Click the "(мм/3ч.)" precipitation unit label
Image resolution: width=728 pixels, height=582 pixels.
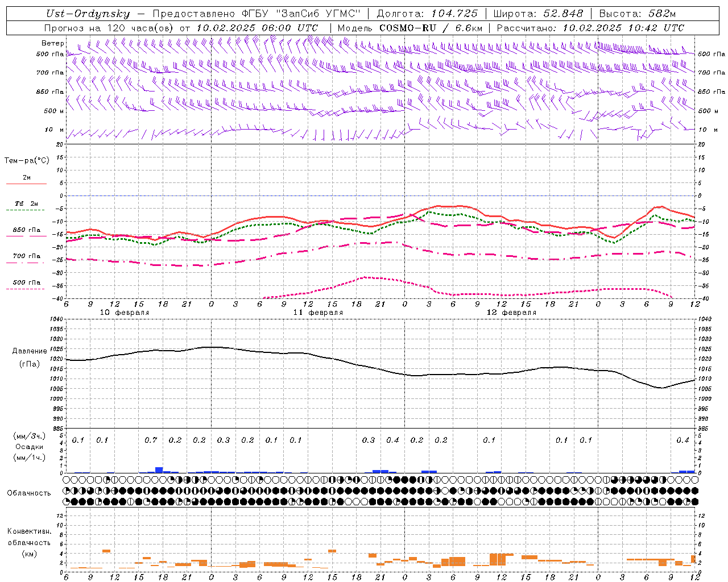[x=30, y=435]
